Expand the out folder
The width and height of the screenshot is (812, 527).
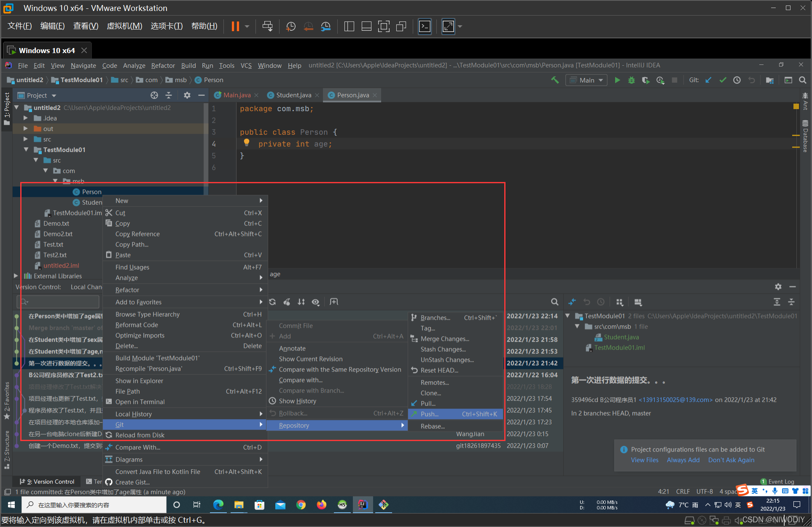[26, 128]
